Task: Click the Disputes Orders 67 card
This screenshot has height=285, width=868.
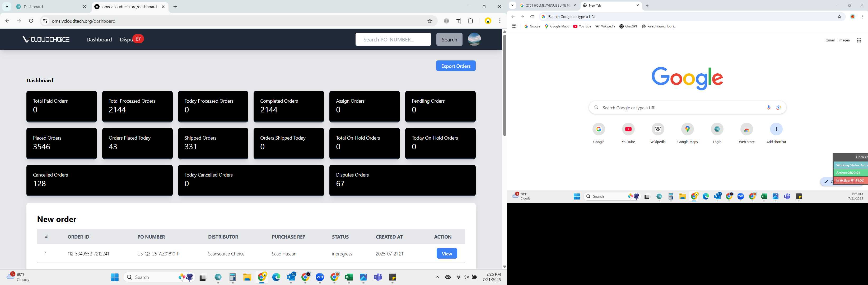Action: (x=402, y=180)
